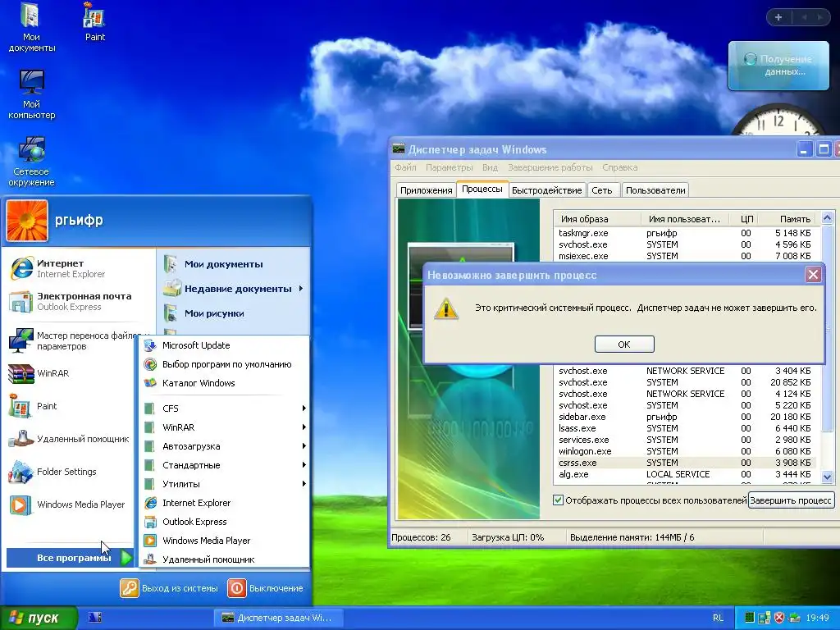Image resolution: width=840 pixels, height=630 pixels.
Task: Select Диспетчер задач taskbar button
Action: tap(279, 618)
